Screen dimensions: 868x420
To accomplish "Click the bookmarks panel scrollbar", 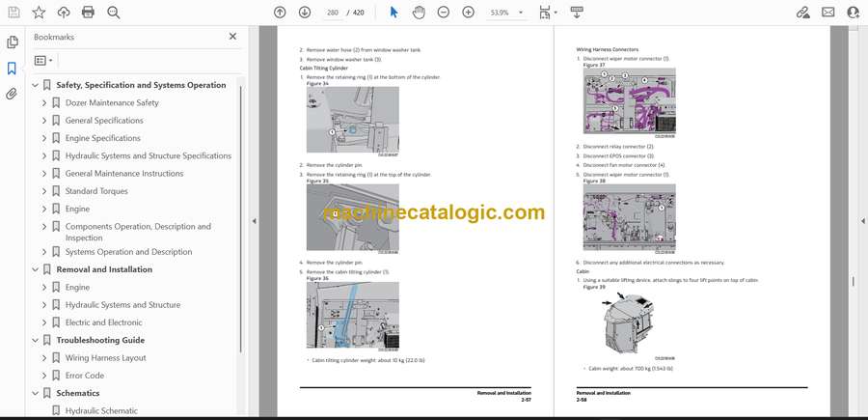I will 240,219.
